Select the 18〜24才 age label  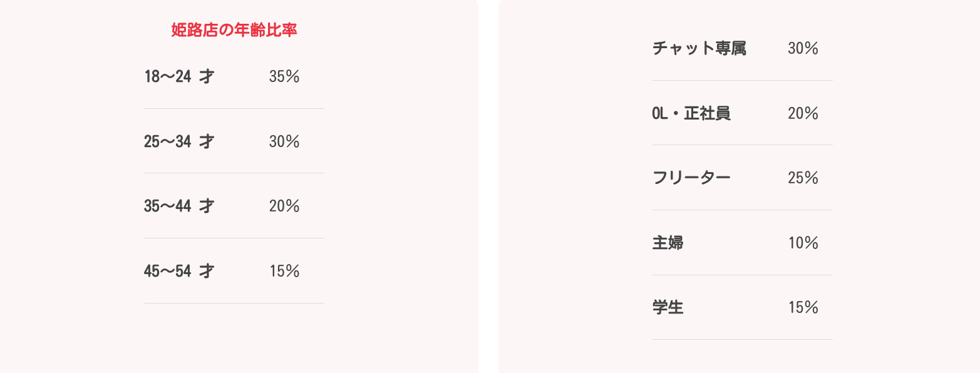[179, 77]
